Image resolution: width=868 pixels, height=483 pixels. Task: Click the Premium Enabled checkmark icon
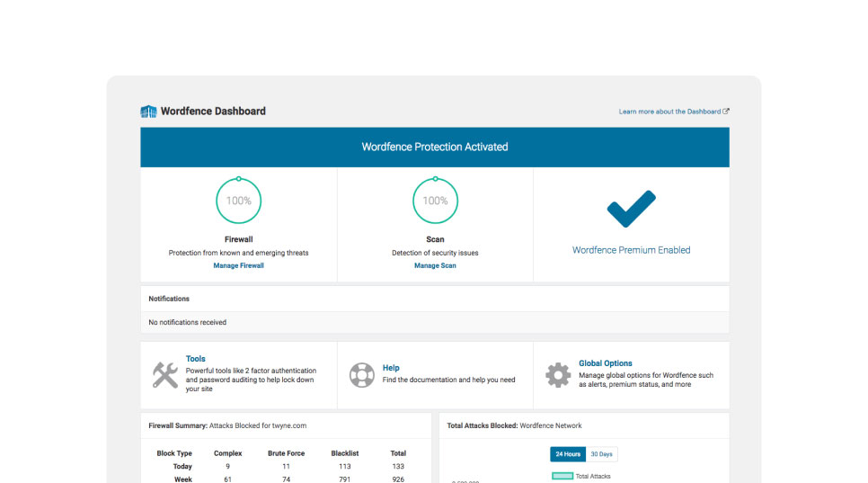[x=631, y=209]
